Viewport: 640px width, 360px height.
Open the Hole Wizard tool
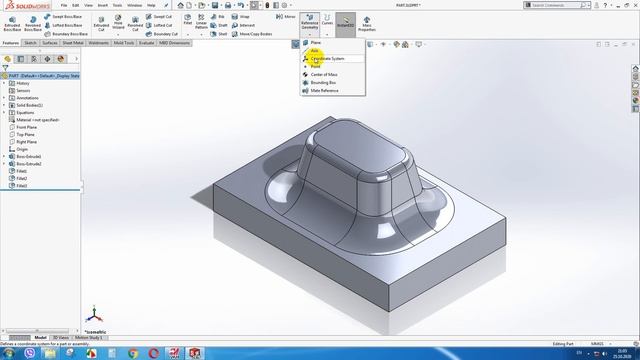click(118, 22)
